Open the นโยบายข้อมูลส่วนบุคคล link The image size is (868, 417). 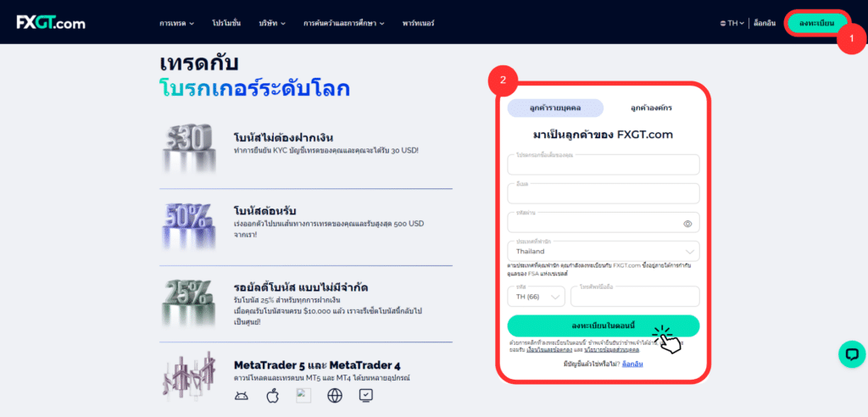[612, 350]
